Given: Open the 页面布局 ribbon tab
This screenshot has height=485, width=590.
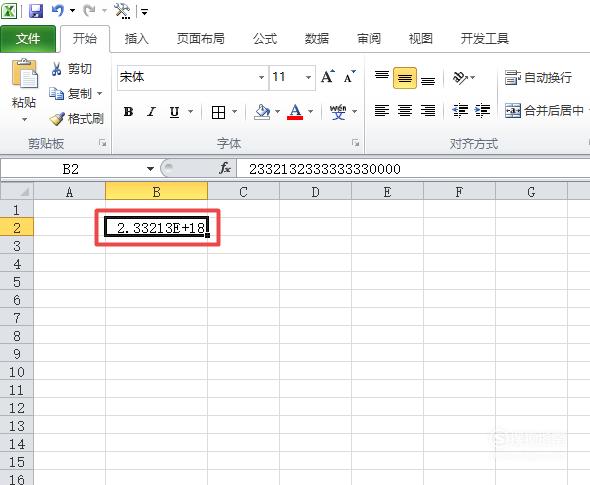Looking at the screenshot, I should pyautogui.click(x=201, y=38).
